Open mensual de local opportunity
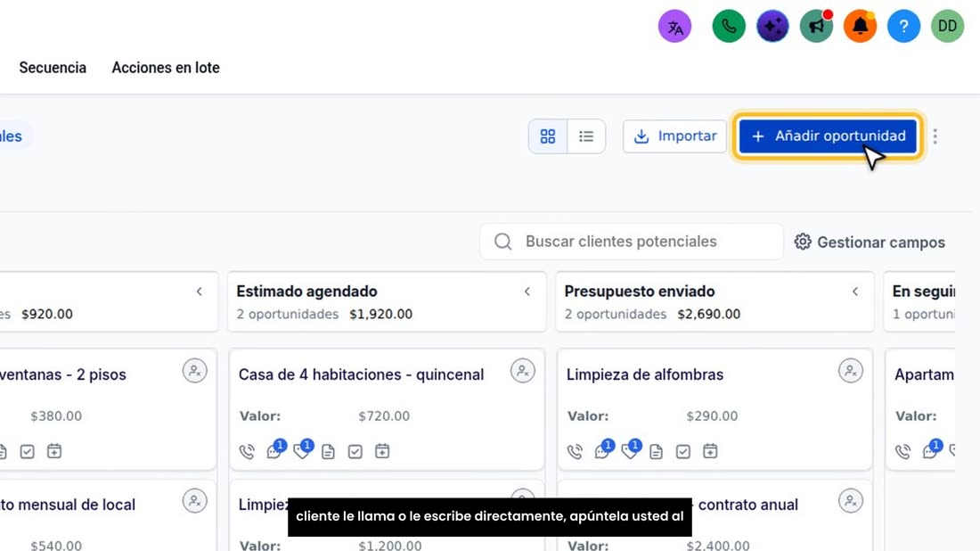Screen dimensions: 980x551 [x=68, y=505]
